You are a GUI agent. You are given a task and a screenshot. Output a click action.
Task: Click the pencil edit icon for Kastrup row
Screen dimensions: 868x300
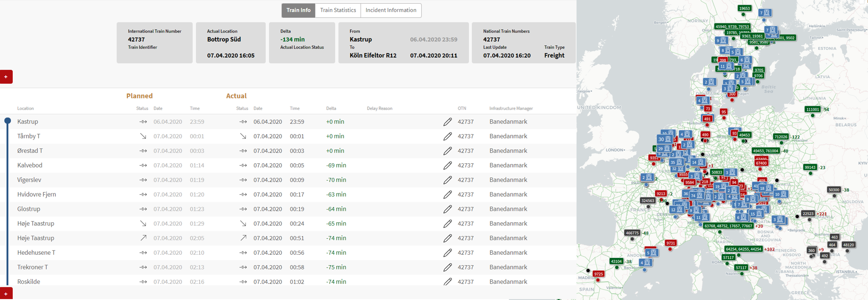[447, 122]
